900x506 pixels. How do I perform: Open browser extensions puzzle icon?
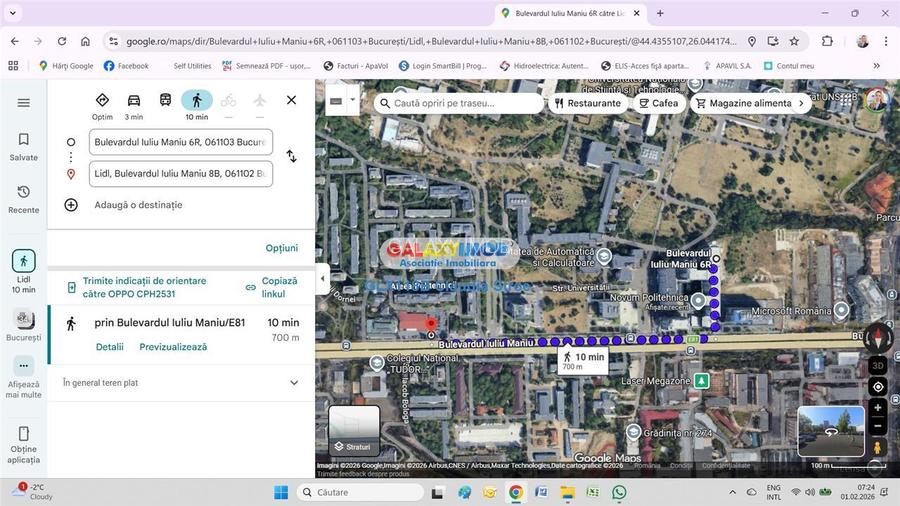click(x=827, y=41)
